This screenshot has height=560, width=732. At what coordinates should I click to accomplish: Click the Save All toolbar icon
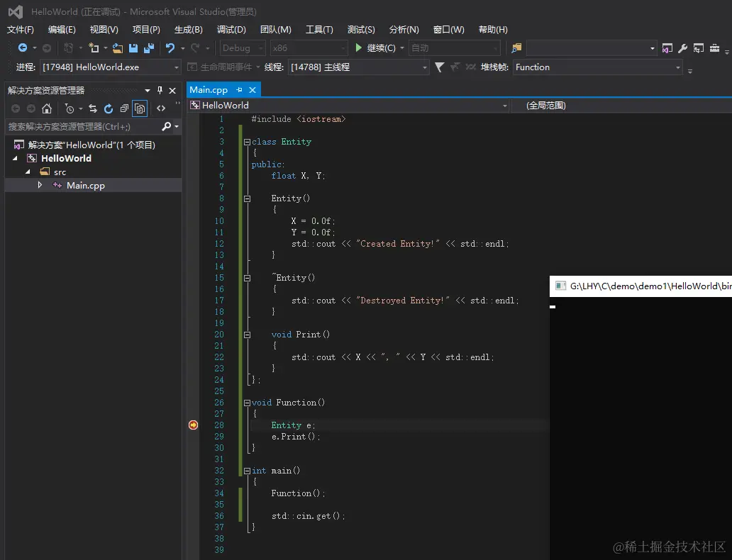(149, 48)
